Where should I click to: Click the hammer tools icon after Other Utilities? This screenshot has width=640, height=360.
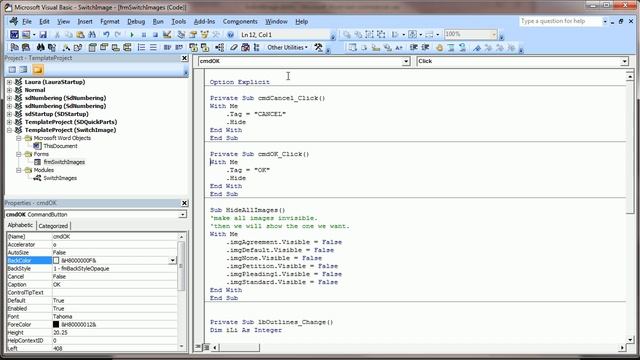coord(318,48)
